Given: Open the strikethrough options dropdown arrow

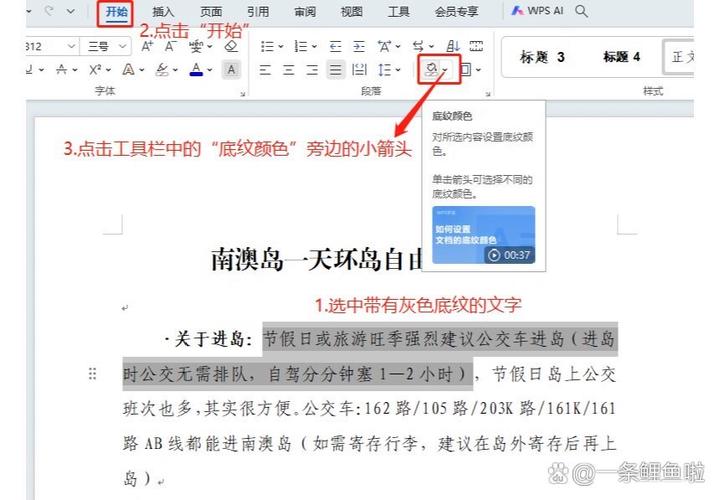Looking at the screenshot, I should tap(75, 71).
